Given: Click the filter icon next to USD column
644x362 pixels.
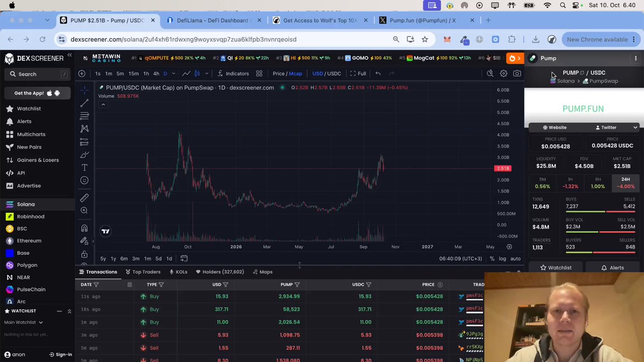Looking at the screenshot, I should tap(225, 285).
